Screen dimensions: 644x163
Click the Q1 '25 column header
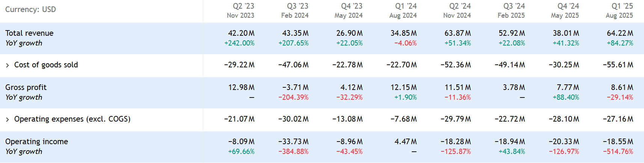click(620, 11)
